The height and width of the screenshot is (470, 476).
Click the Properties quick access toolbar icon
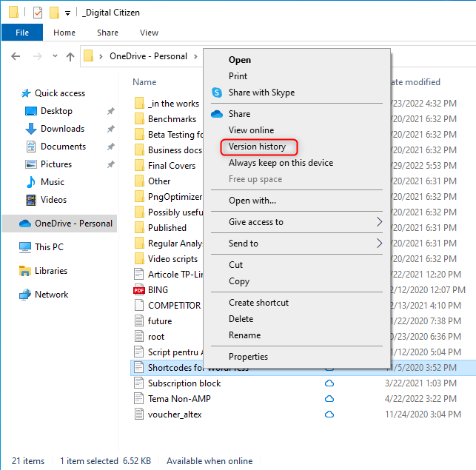pos(38,13)
